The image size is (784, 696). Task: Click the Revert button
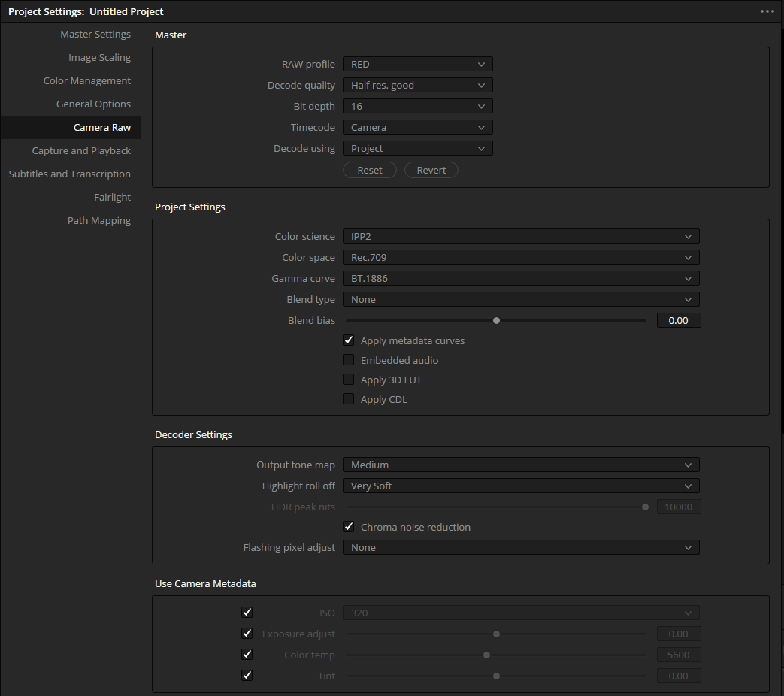(x=431, y=170)
